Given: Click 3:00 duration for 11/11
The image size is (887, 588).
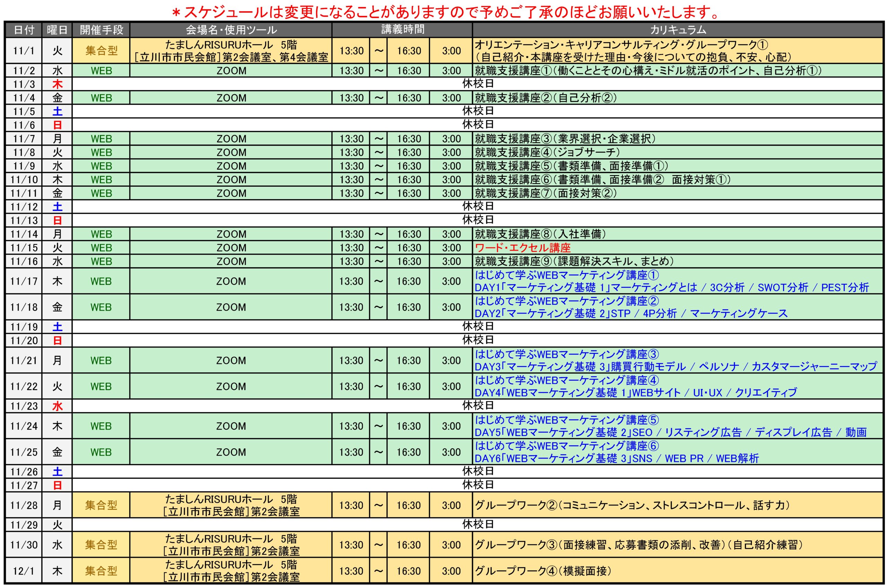Looking at the screenshot, I should click(x=451, y=193).
